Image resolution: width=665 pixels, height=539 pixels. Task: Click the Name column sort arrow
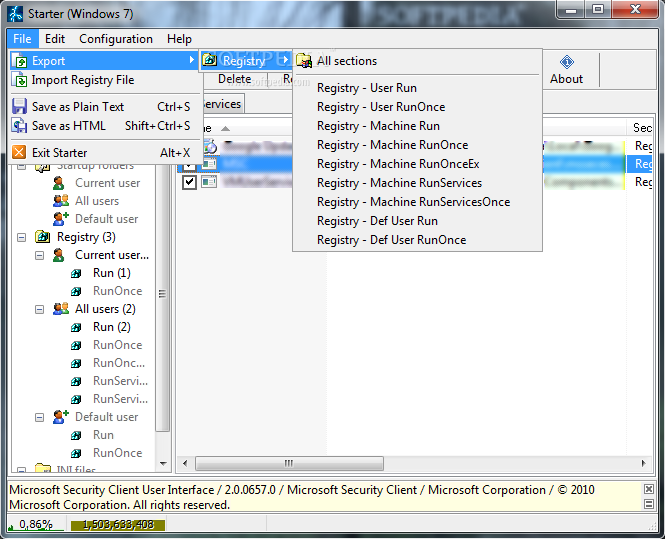[225, 128]
